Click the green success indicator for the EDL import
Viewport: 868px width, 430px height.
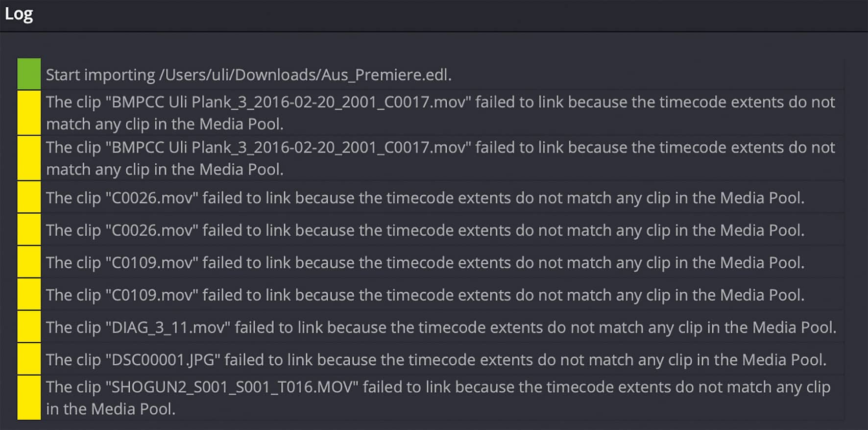pos(28,75)
